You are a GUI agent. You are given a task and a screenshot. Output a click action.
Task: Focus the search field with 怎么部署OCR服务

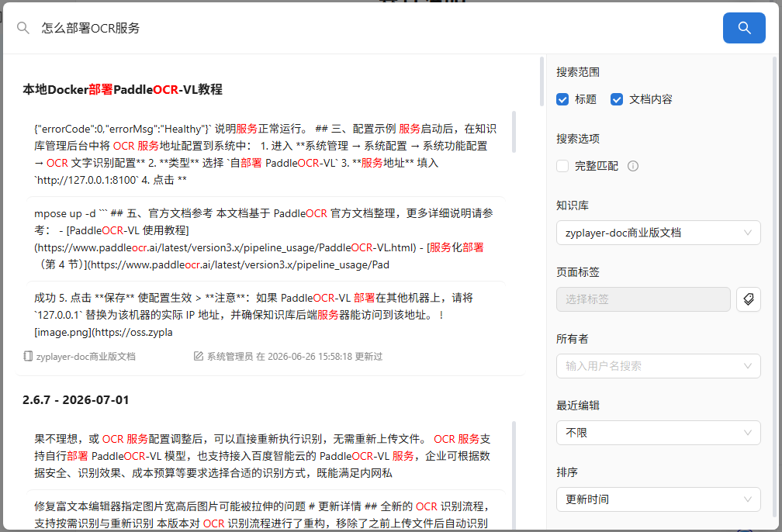click(x=374, y=28)
